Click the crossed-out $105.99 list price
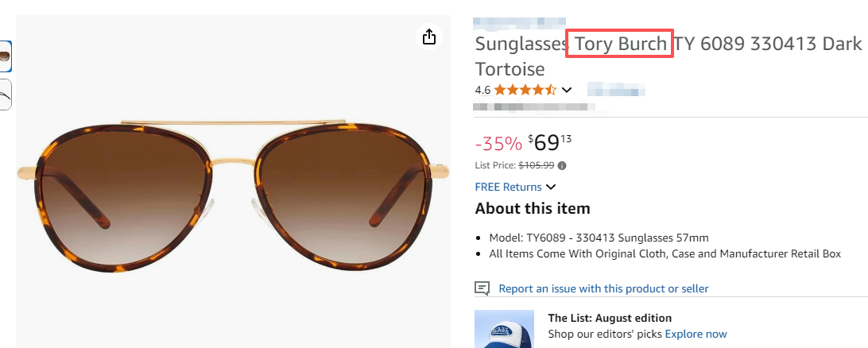This screenshot has width=868, height=348. [x=537, y=166]
